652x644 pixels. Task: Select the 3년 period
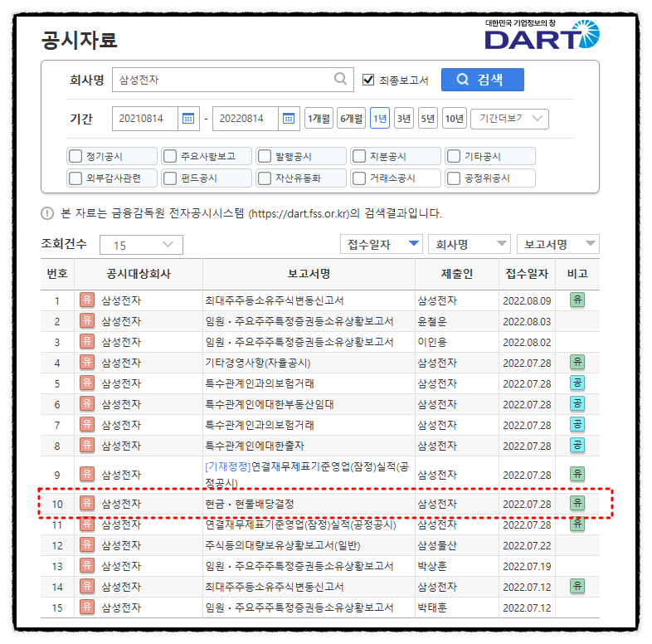404,119
